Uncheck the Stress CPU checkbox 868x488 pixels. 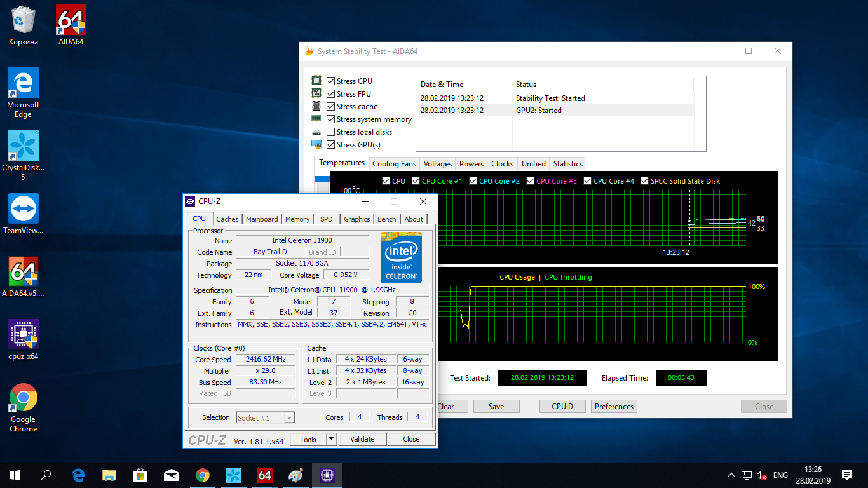pos(330,81)
